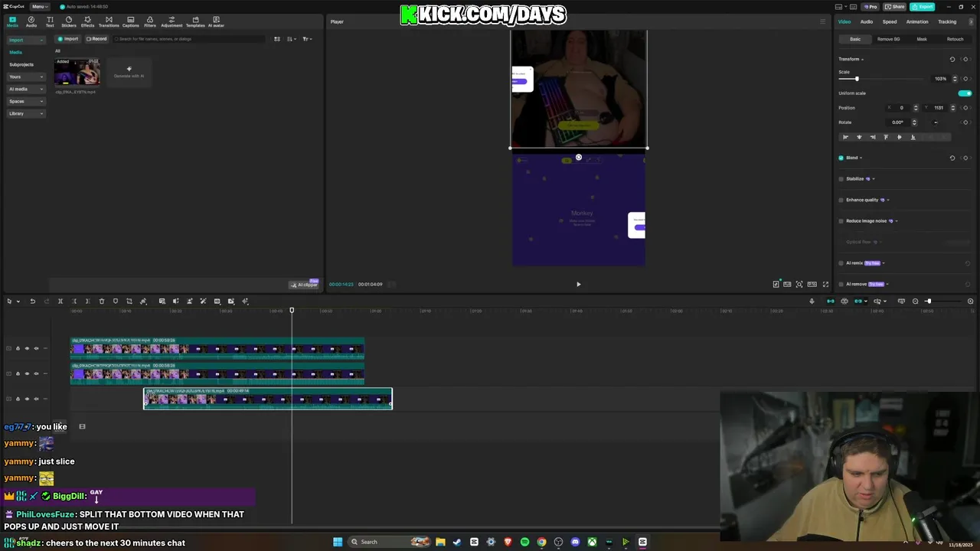The image size is (980, 551).
Task: Expand the AI media section
Action: coord(26,89)
